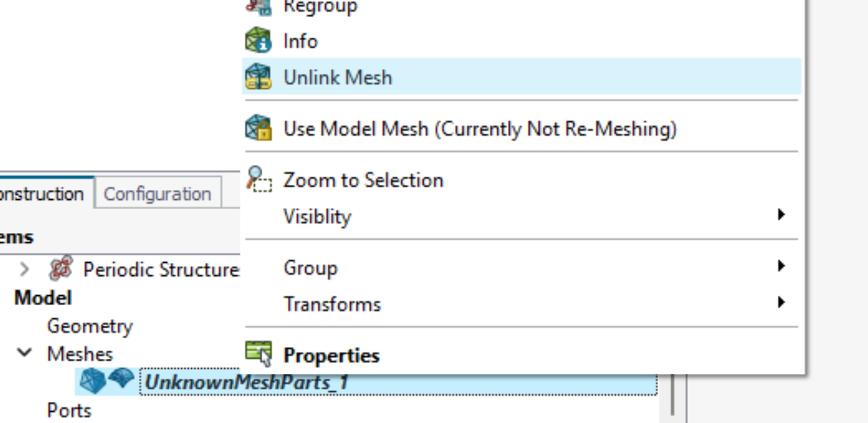Click the locked Use Model Mesh icon
The height and width of the screenshot is (423, 868).
pos(258,128)
